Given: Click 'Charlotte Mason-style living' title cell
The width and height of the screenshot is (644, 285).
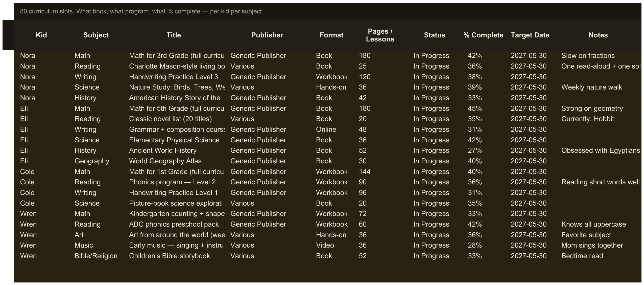Looking at the screenshot, I should 174,66.
